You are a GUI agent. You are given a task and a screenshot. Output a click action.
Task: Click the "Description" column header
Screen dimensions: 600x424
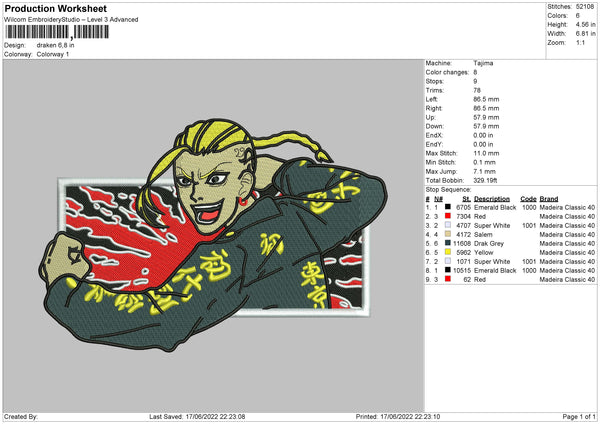click(x=492, y=199)
